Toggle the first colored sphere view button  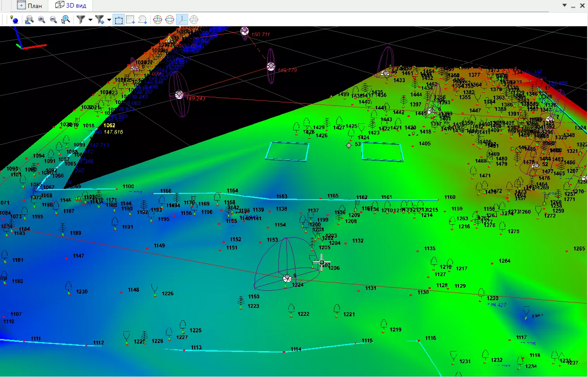point(158,20)
